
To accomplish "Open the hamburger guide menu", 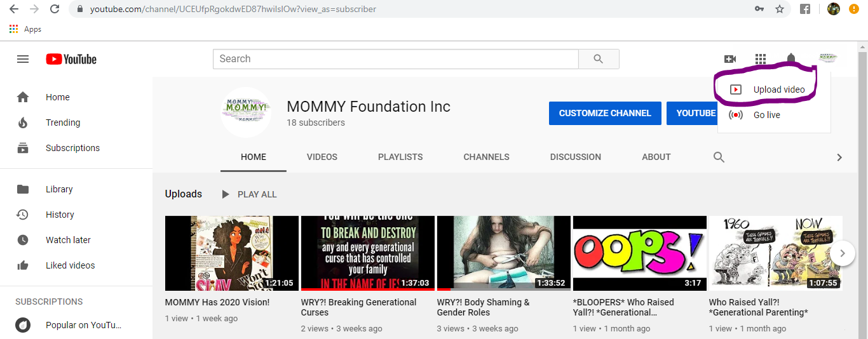I will tap(23, 59).
